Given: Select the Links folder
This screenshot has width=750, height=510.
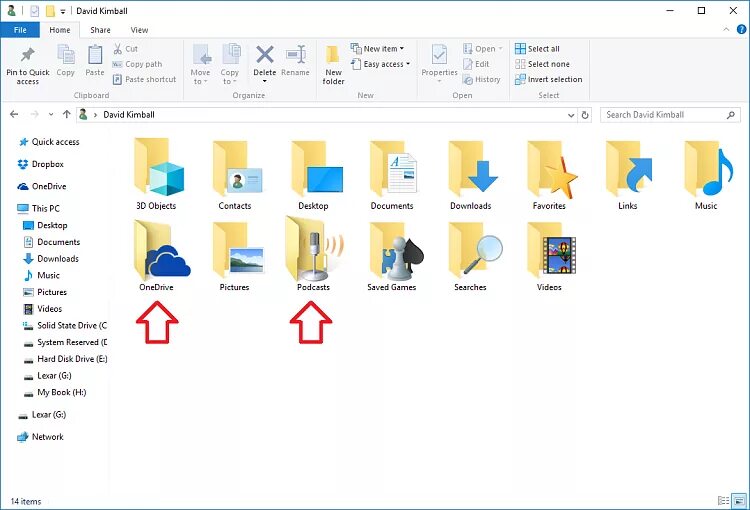Looking at the screenshot, I should [628, 175].
